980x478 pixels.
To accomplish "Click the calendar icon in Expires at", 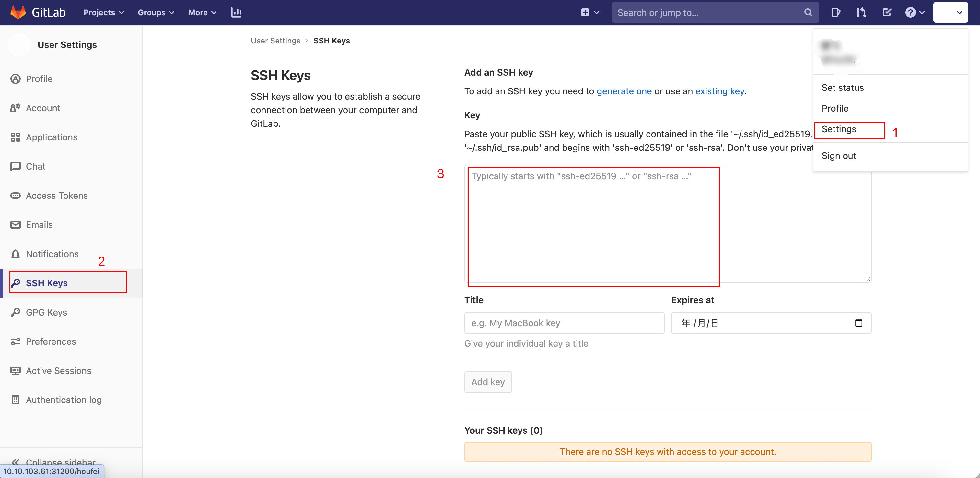I will pos(858,323).
